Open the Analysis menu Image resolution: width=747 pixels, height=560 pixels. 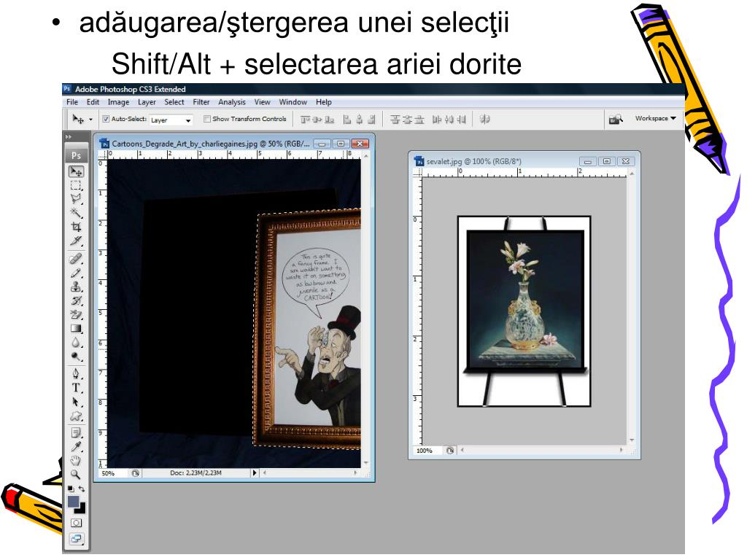[232, 102]
